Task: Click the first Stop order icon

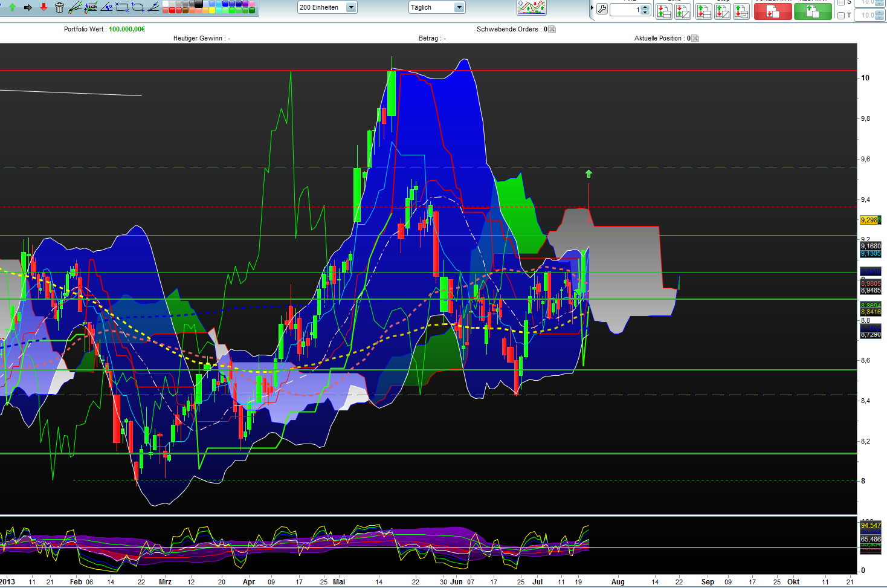Action: (703, 11)
